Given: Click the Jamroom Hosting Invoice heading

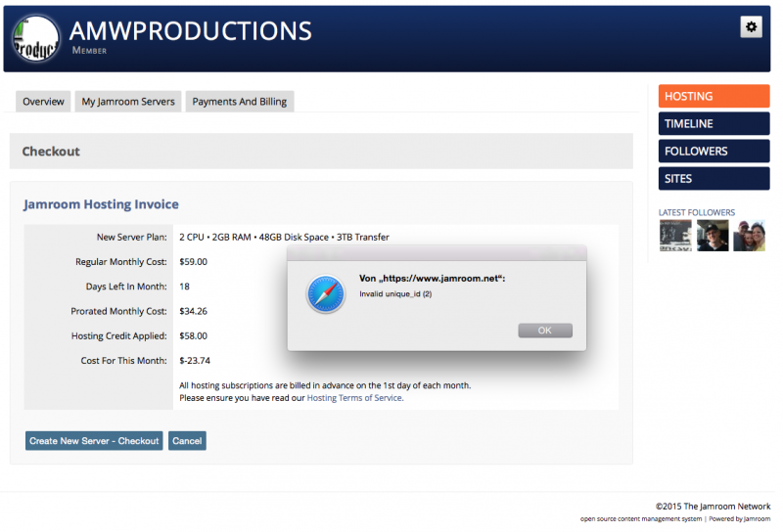Looking at the screenshot, I should (x=101, y=204).
